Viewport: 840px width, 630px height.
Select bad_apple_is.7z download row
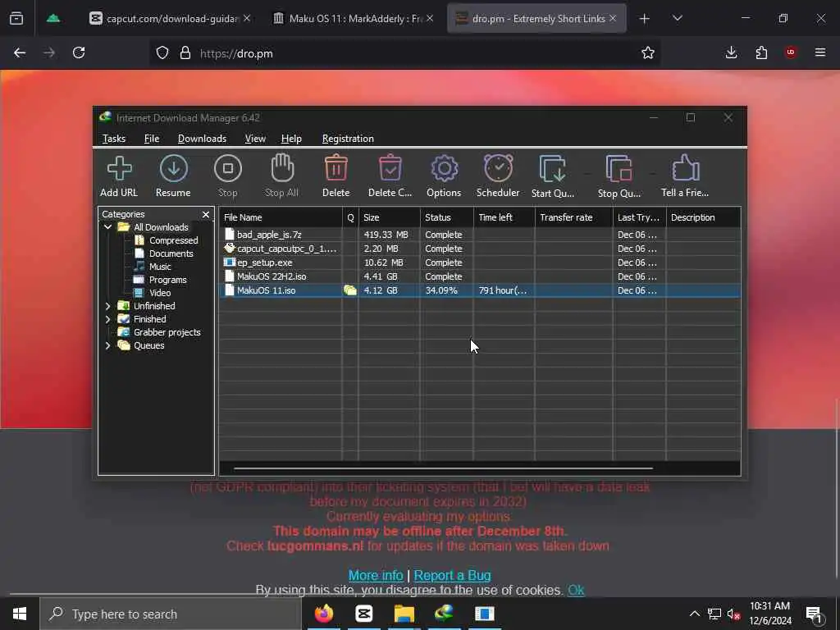click(x=479, y=235)
